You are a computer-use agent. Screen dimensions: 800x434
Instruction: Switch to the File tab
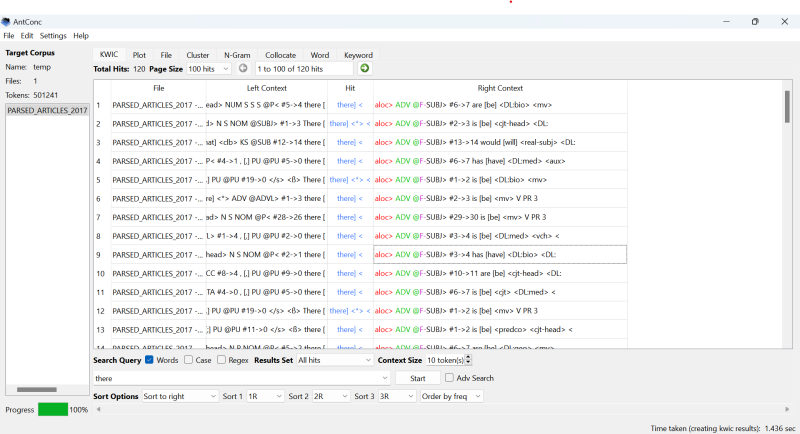[166, 55]
